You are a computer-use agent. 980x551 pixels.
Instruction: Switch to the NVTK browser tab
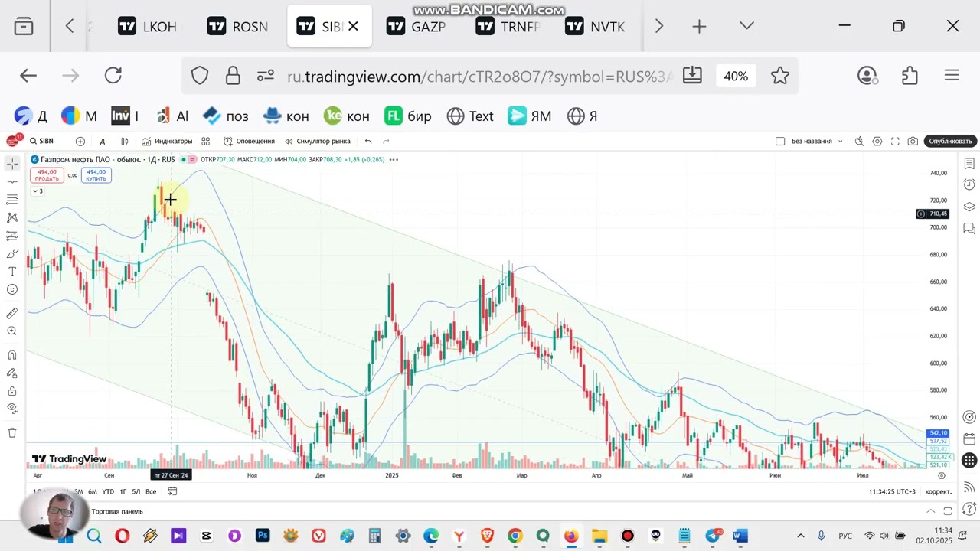596,27
